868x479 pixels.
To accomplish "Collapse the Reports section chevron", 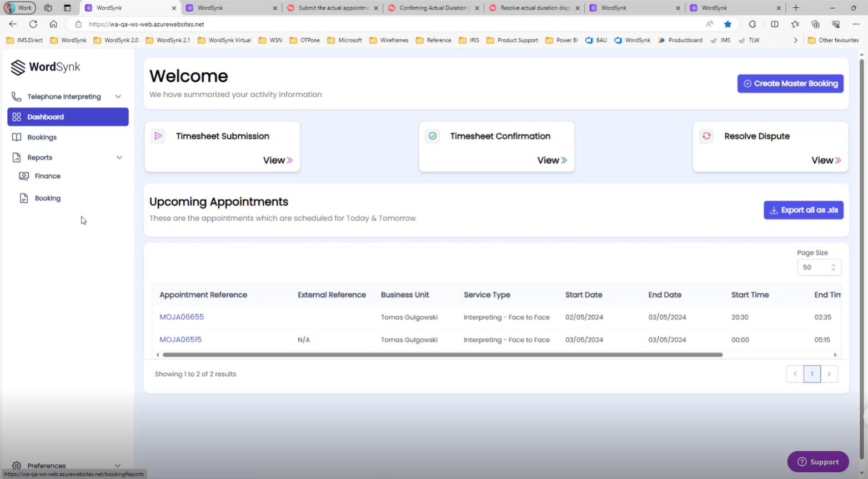I will [119, 158].
